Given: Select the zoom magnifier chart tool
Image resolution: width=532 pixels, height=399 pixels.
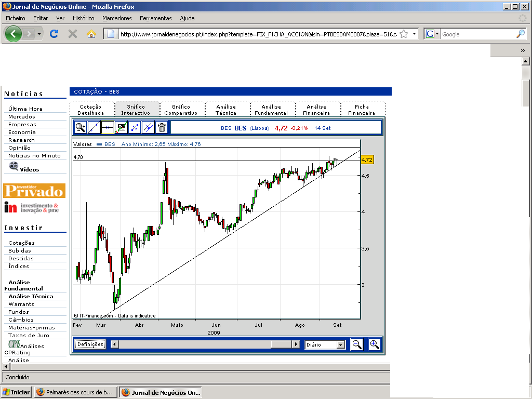Looking at the screenshot, I should (81, 128).
